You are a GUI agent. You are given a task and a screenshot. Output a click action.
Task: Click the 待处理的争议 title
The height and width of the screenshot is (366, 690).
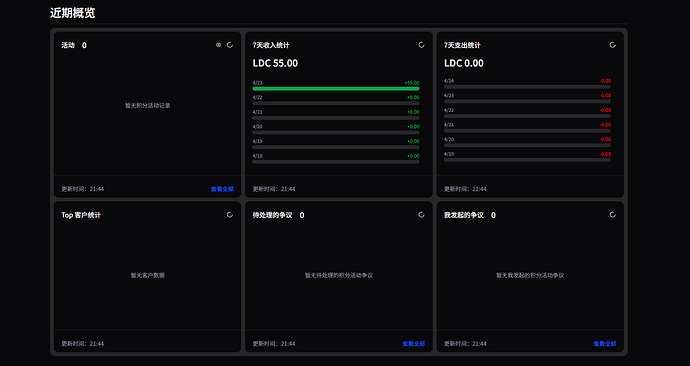point(272,215)
